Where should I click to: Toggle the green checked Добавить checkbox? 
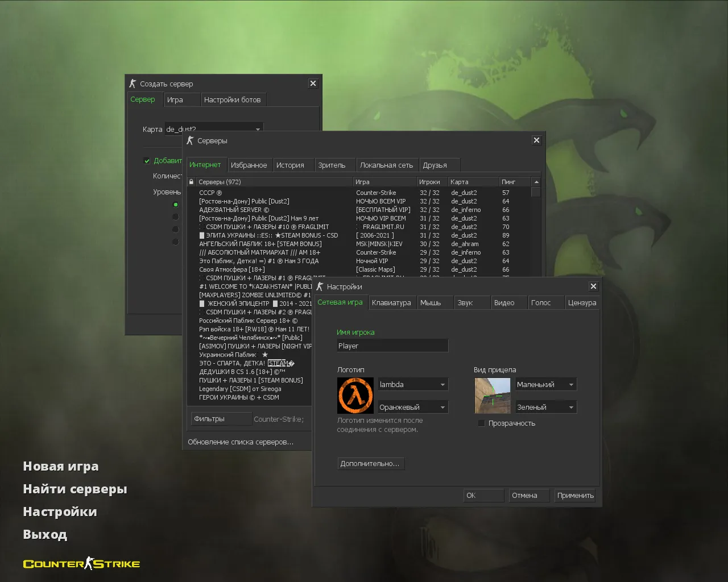click(x=147, y=161)
